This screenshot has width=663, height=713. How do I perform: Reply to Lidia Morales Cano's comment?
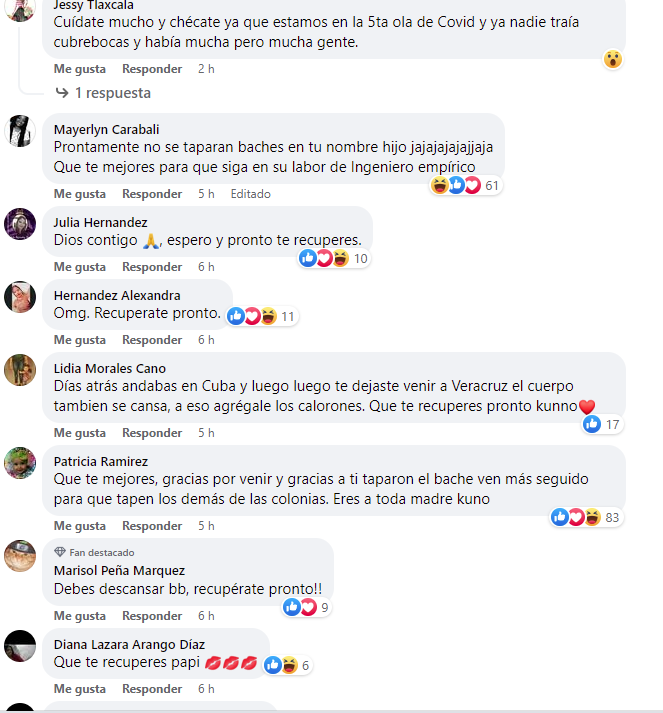click(x=152, y=433)
